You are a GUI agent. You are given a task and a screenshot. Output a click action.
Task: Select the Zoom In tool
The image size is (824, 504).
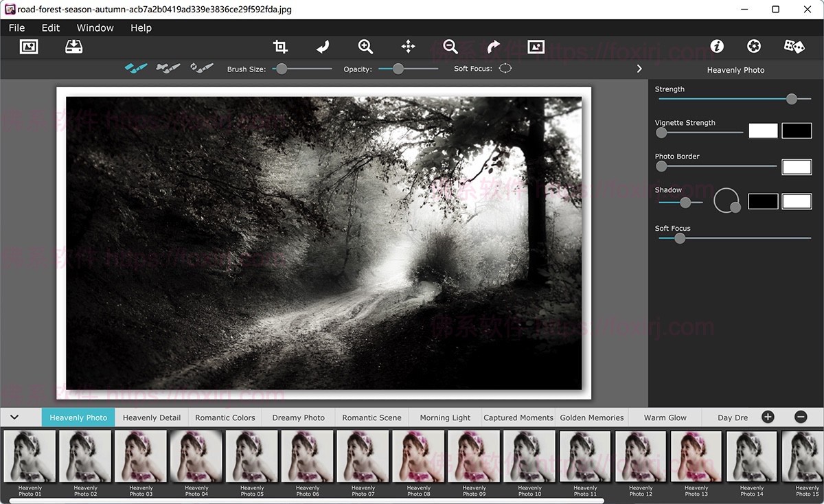pos(365,46)
